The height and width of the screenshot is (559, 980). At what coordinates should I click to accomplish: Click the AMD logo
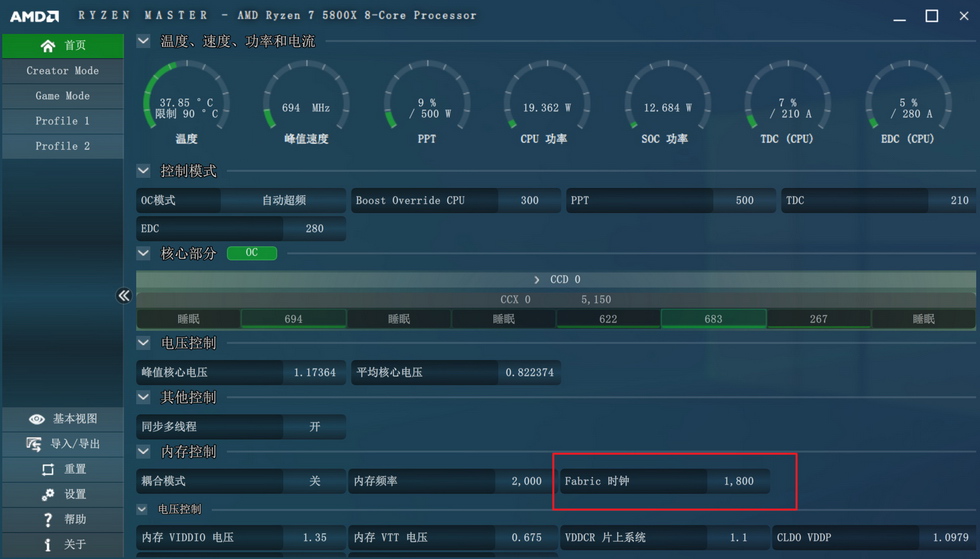34,16
